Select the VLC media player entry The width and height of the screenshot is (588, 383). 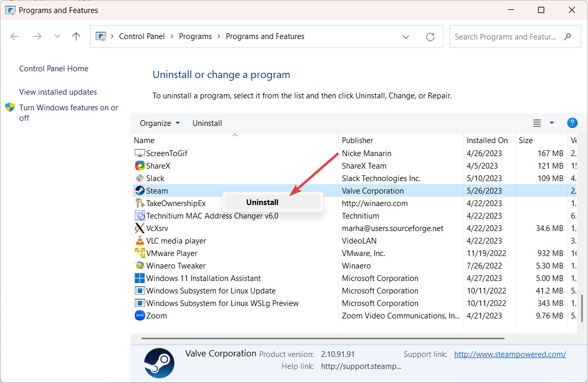coord(176,240)
